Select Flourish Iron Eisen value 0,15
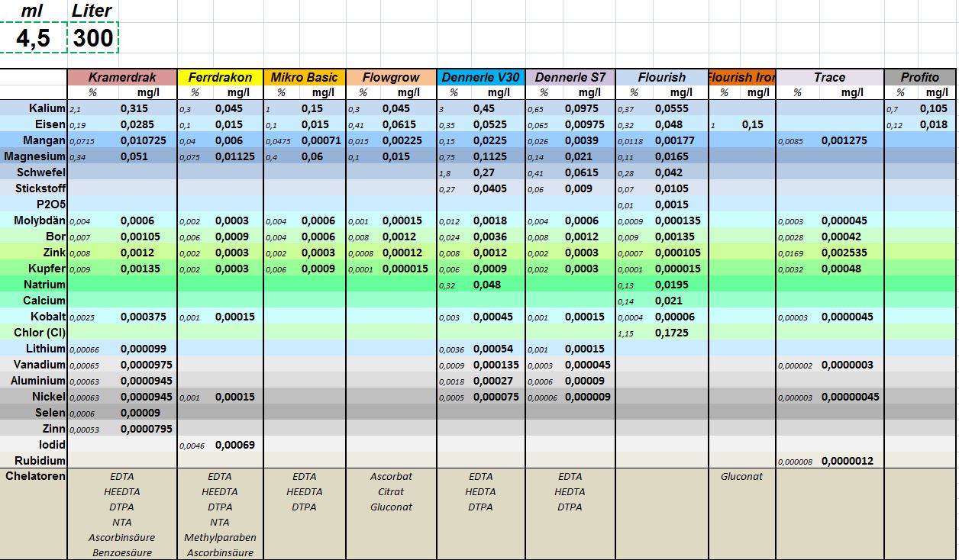Viewport: 959px width, 560px height. (x=753, y=124)
